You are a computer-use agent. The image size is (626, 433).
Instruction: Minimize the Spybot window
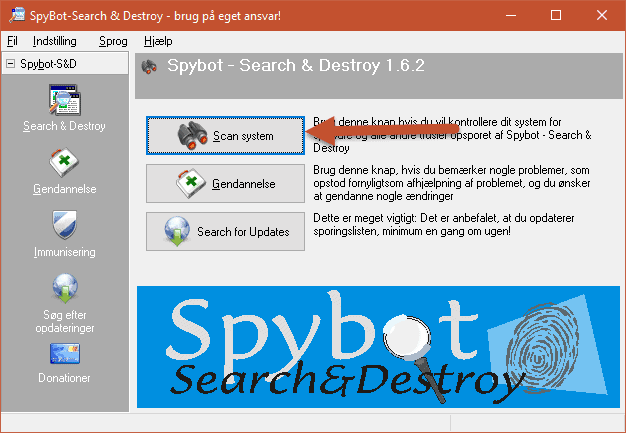click(x=510, y=15)
